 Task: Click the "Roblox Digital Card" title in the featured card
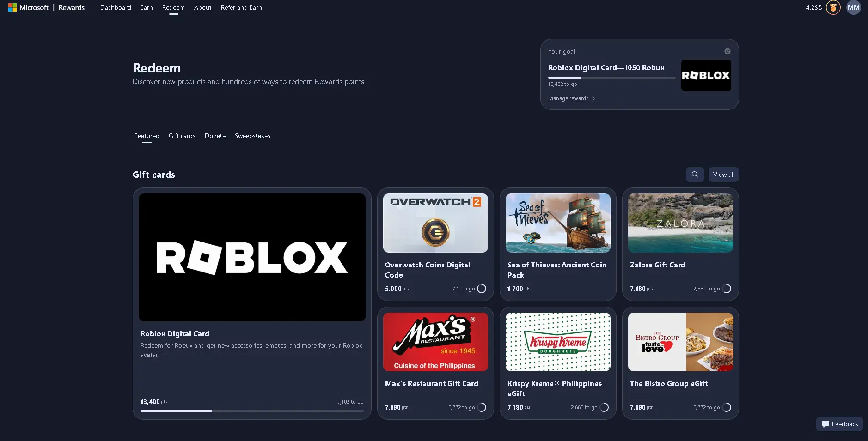175,333
